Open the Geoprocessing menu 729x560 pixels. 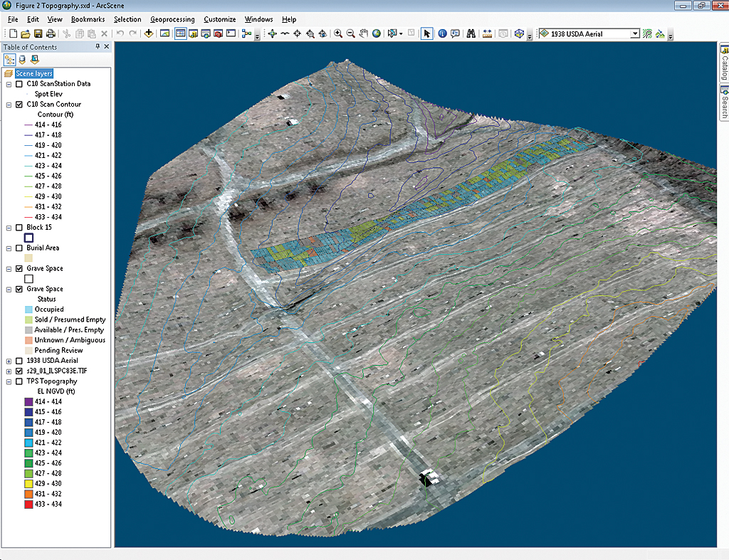(x=172, y=19)
